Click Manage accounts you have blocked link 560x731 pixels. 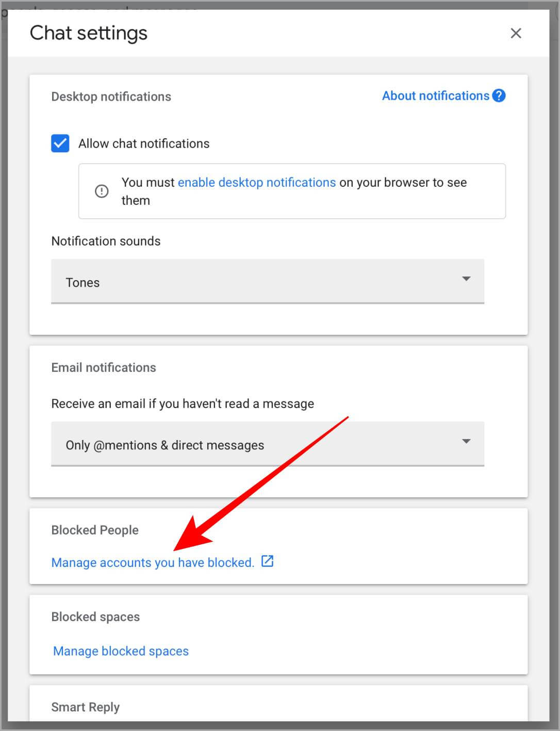tap(153, 562)
